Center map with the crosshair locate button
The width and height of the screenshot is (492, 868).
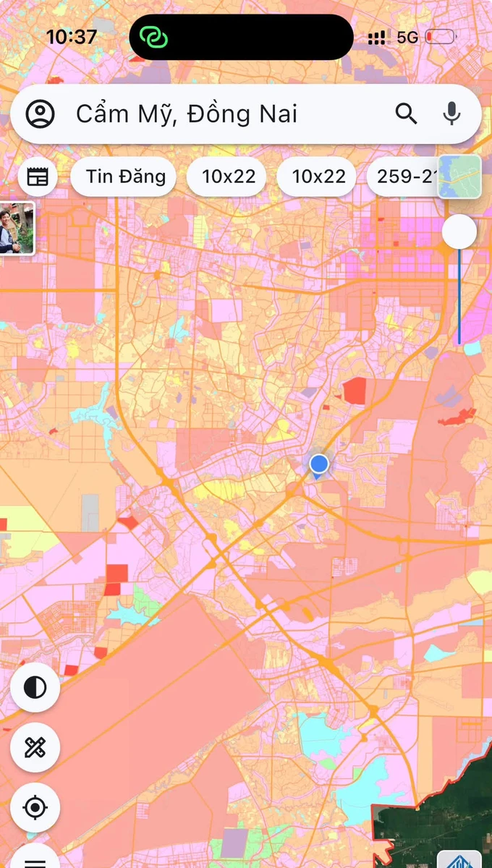click(x=35, y=807)
